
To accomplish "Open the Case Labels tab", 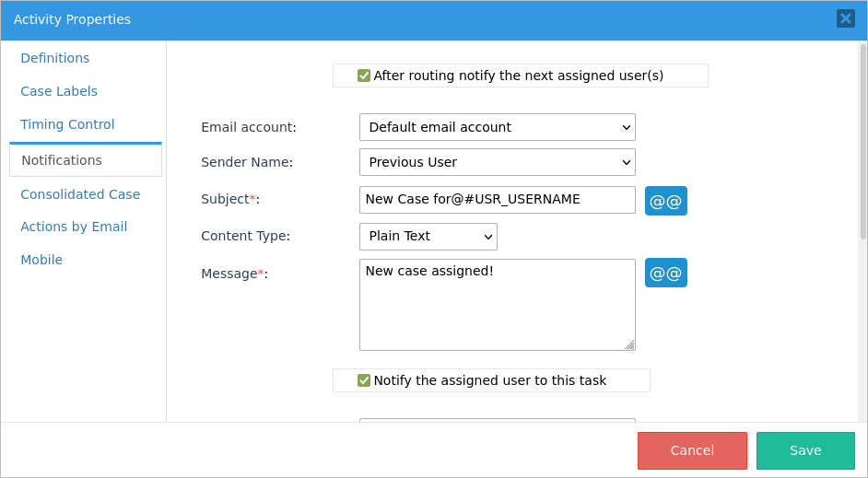I will pos(59,91).
